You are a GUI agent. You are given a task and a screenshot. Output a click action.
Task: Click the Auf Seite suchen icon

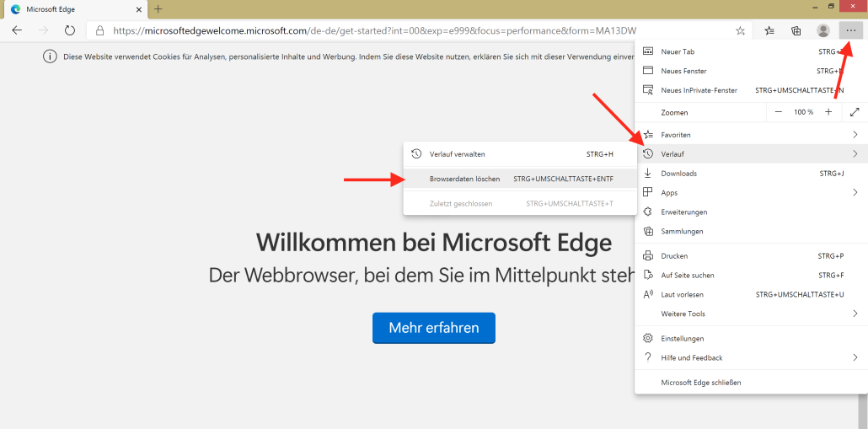click(x=648, y=275)
